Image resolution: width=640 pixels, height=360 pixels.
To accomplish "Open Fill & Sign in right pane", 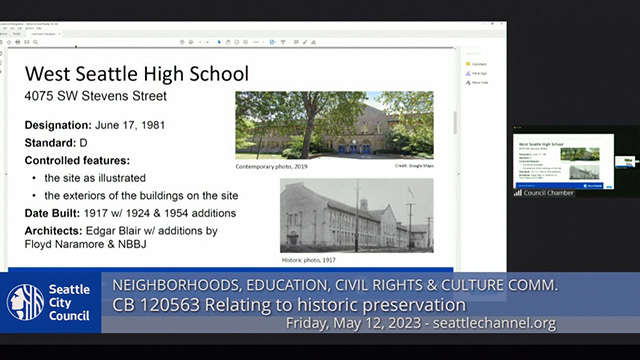I will tap(476, 73).
